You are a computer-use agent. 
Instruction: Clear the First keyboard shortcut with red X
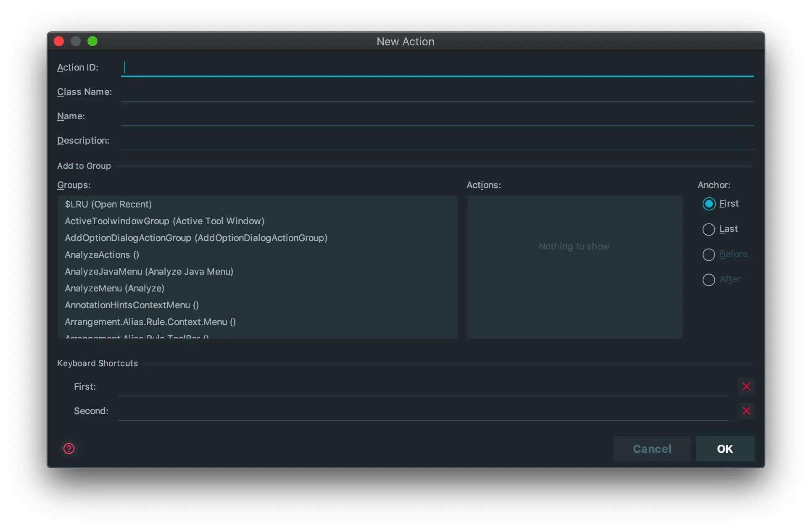[746, 386]
